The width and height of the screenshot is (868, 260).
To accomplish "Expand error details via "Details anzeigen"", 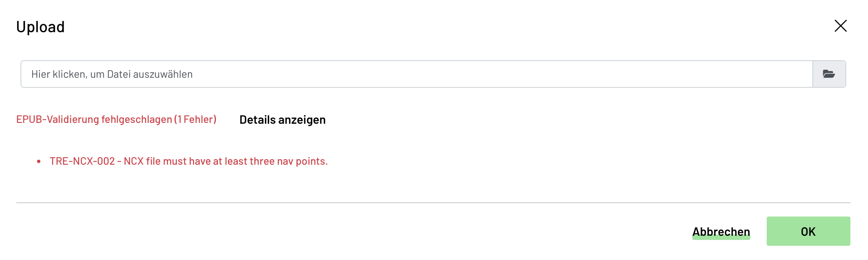I will 282,120.
